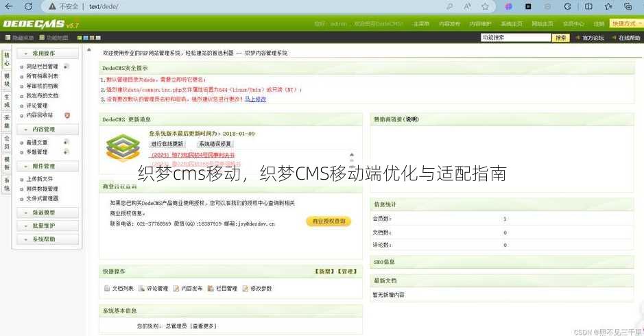Click the 修改参数 quick action icon
The width and height of the screenshot is (644, 336).
(246, 289)
